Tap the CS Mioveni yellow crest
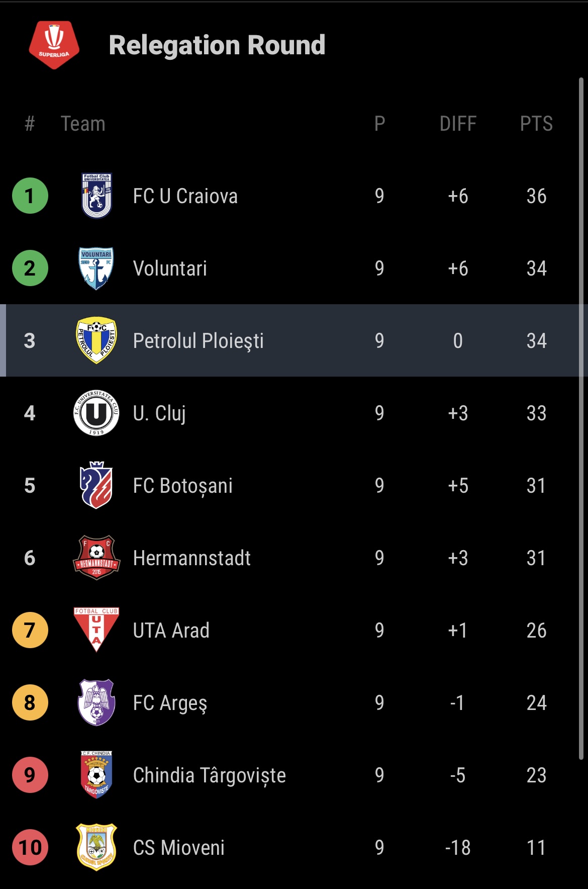Viewport: 588px width, 889px height. (x=96, y=847)
